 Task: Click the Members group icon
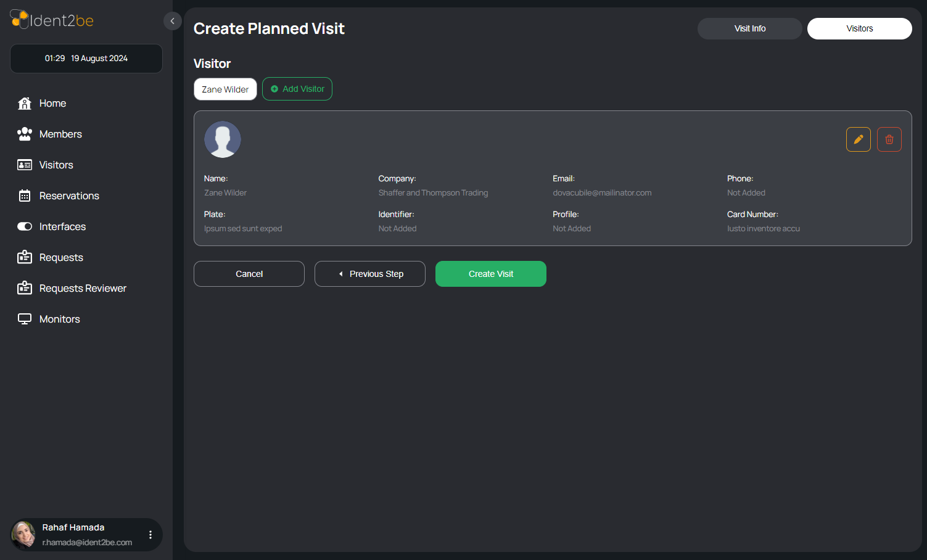25,134
